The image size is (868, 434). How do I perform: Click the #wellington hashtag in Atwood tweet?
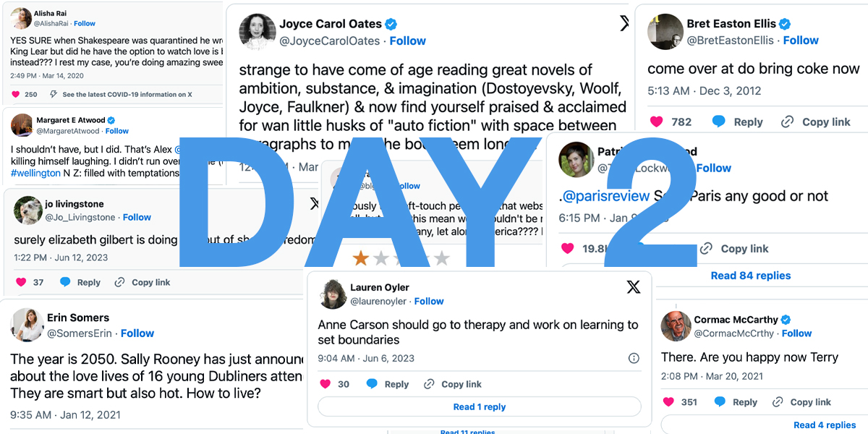[36, 174]
